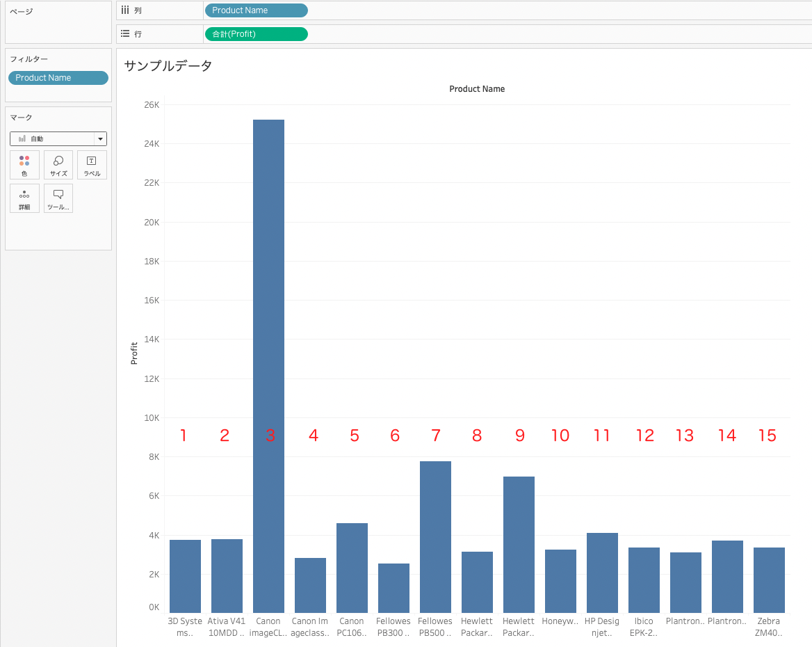Select the Product Name pill on the 列 shelf
Image resolution: width=812 pixels, height=647 pixels.
coord(257,10)
